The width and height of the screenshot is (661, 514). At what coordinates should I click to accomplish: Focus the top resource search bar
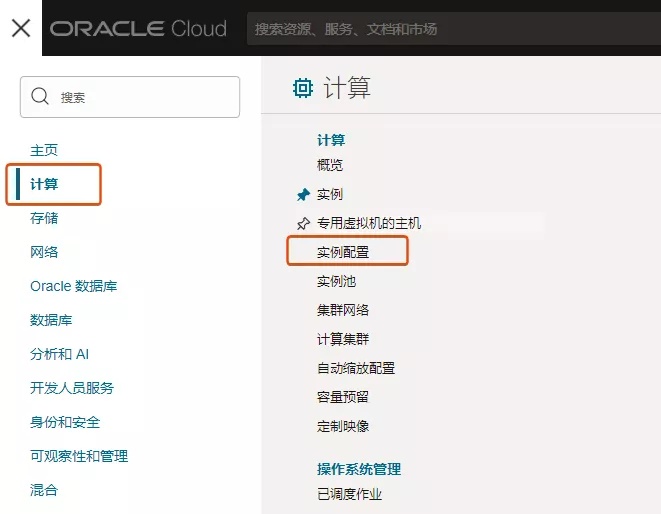coord(450,29)
